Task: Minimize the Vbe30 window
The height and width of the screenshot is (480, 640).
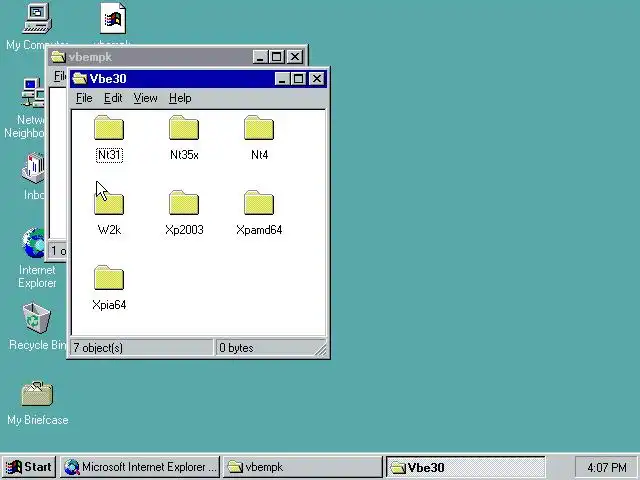Action: 282,78
